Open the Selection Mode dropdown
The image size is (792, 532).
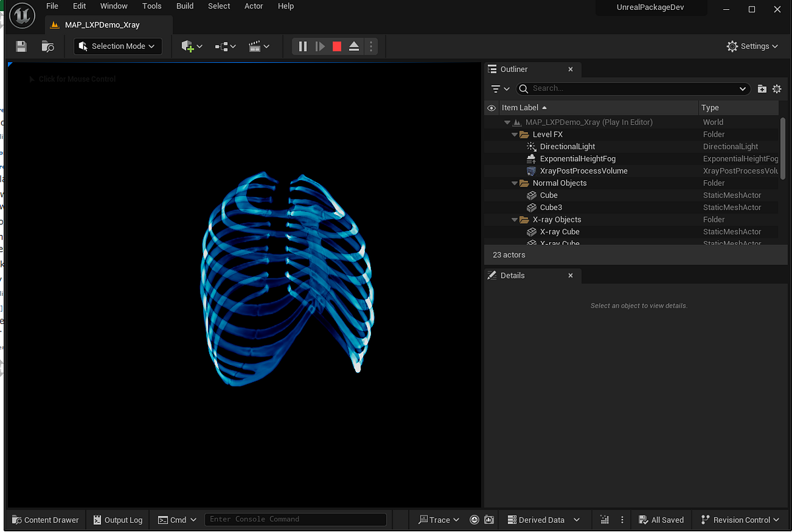coord(117,46)
